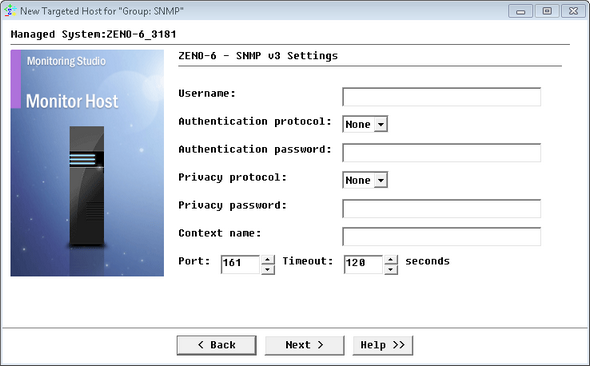Minimize the New Targeted Host window
The image size is (590, 366).
click(520, 11)
